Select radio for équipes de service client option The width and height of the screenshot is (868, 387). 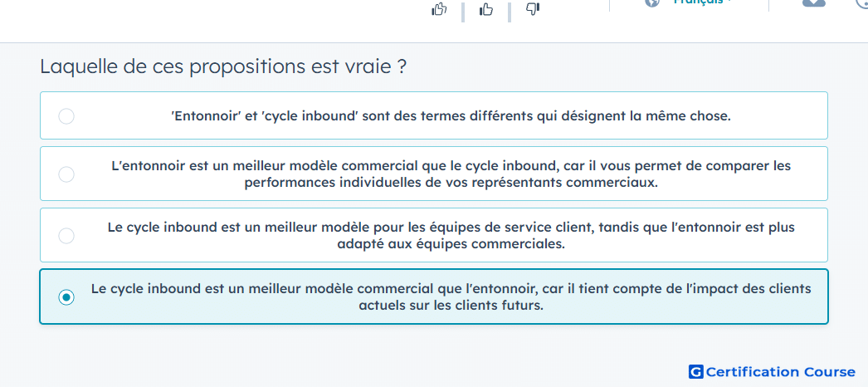point(66,236)
